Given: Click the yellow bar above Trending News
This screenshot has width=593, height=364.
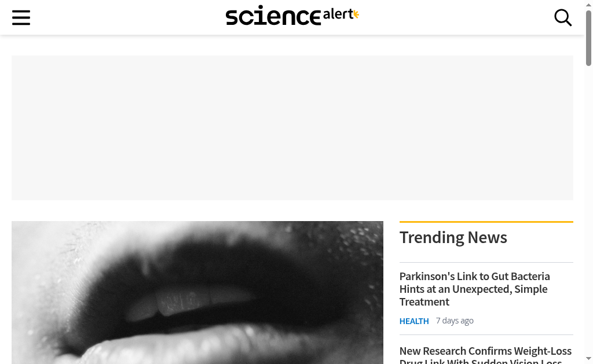Looking at the screenshot, I should (x=486, y=222).
